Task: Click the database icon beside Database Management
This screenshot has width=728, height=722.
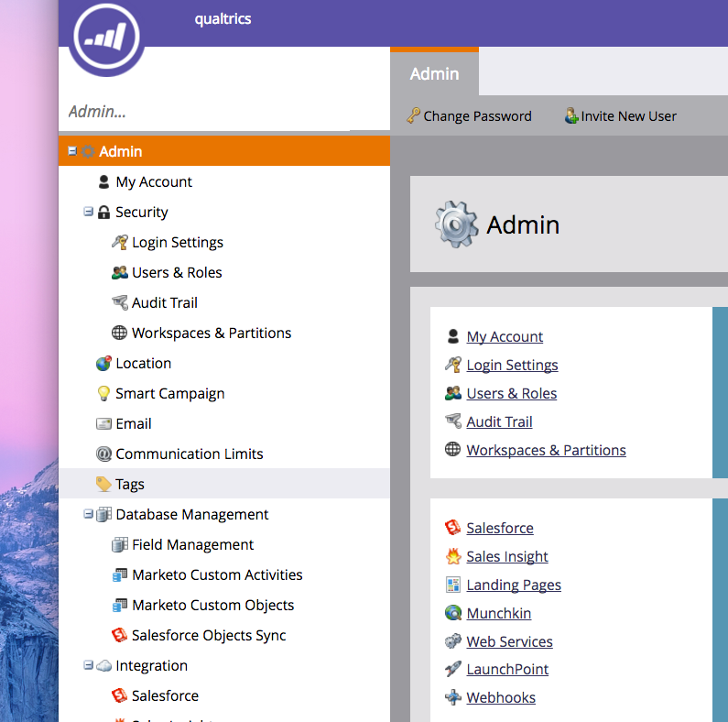Action: tap(103, 514)
